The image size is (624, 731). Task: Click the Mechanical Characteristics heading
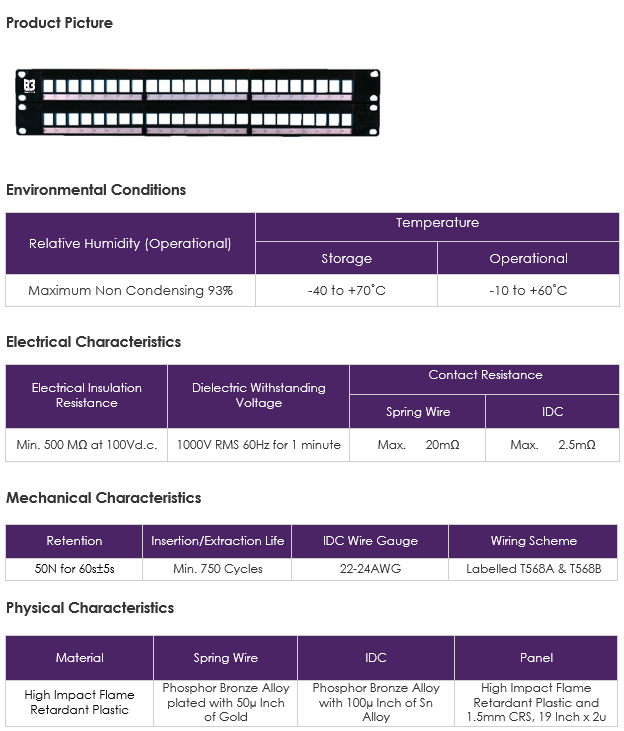[104, 497]
